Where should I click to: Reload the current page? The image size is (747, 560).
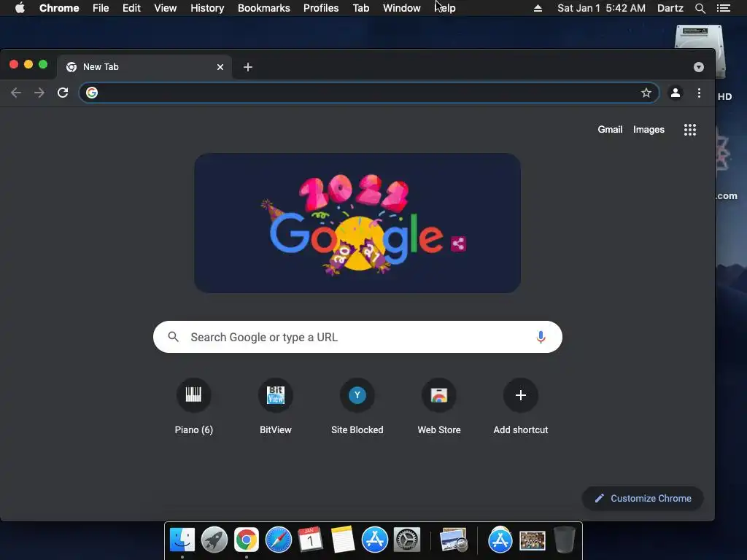point(63,93)
